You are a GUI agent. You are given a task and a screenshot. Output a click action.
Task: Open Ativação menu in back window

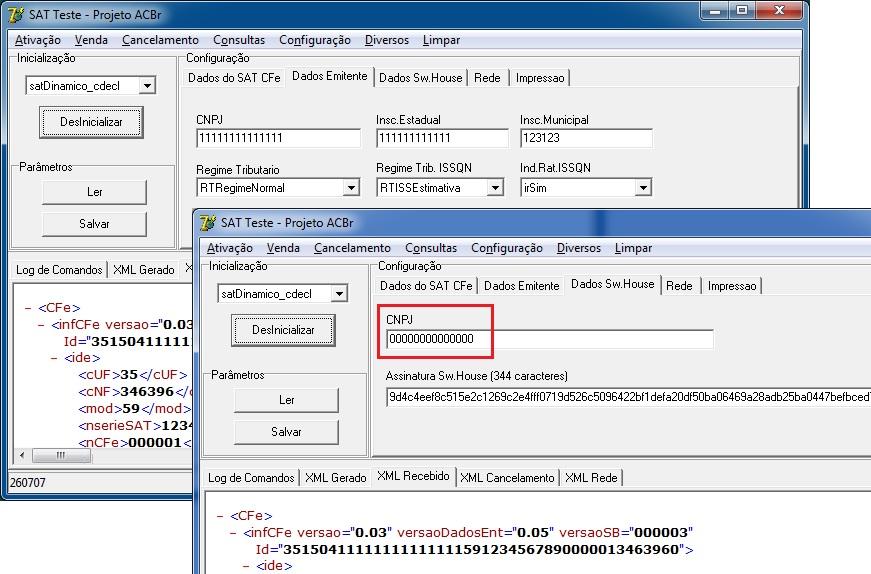(x=38, y=40)
